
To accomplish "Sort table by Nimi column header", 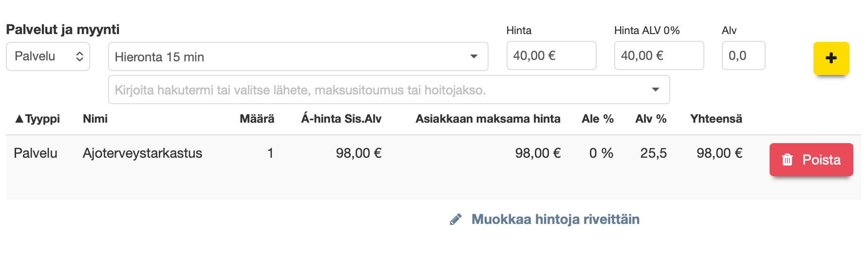I will pos(95,119).
